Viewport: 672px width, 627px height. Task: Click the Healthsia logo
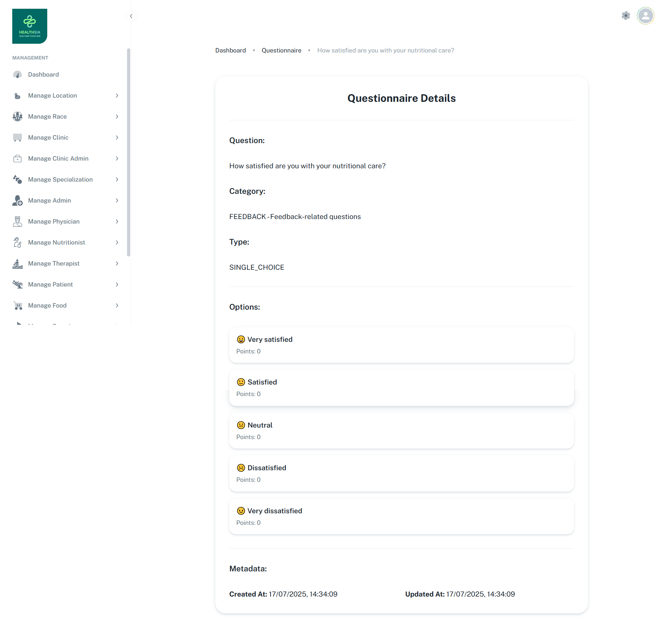coord(30,26)
